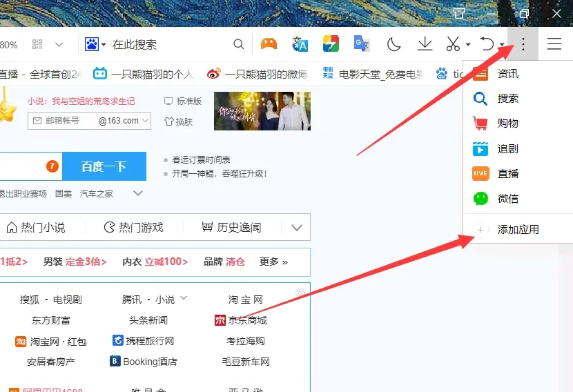The width and height of the screenshot is (573, 392).
Task: Expand hot words chevron below the search bar
Action: (x=138, y=193)
